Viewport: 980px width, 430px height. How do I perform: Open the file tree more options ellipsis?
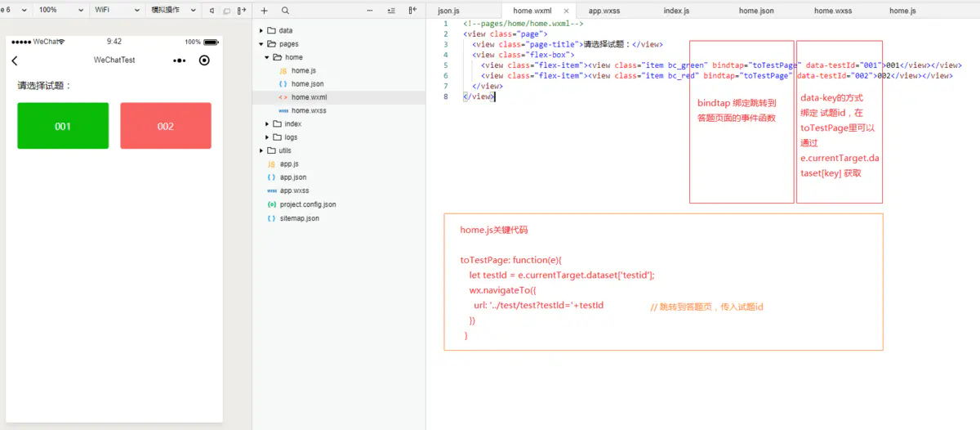click(x=370, y=11)
